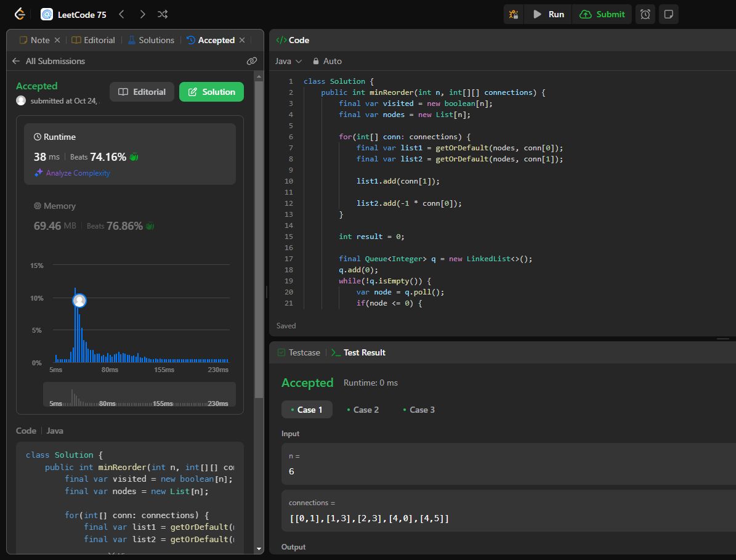Go back to All Submissions
The width and height of the screenshot is (736, 560).
click(49, 61)
